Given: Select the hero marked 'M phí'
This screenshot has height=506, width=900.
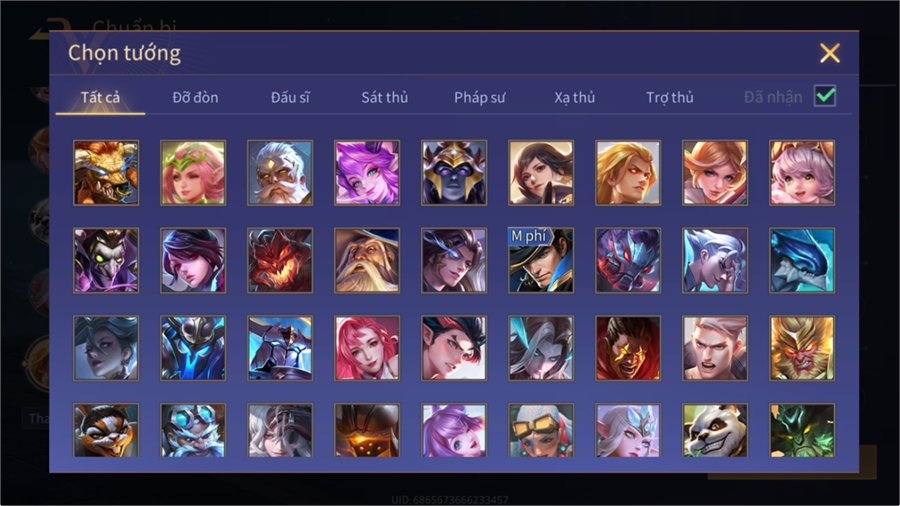Looking at the screenshot, I should (x=541, y=260).
